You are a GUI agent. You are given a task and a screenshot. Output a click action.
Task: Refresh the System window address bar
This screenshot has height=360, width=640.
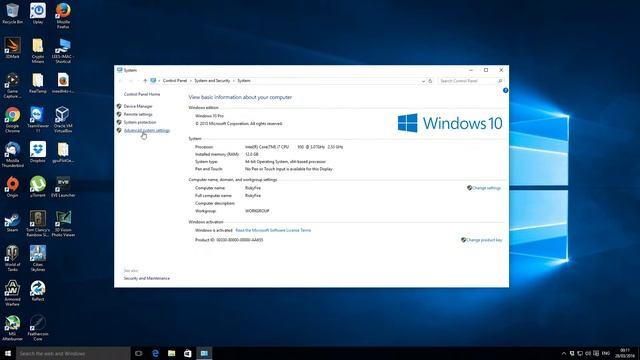(x=430, y=81)
